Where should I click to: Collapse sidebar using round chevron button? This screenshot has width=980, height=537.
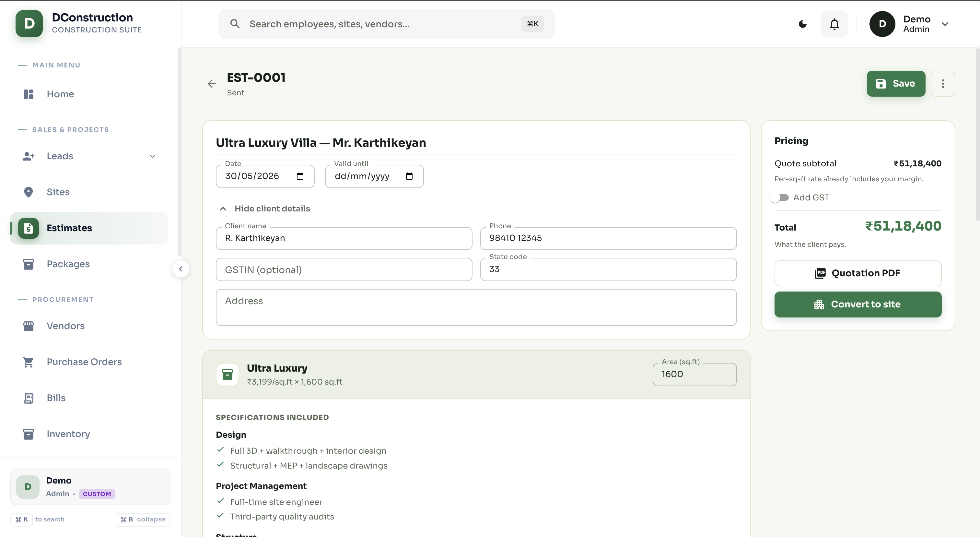(x=181, y=269)
